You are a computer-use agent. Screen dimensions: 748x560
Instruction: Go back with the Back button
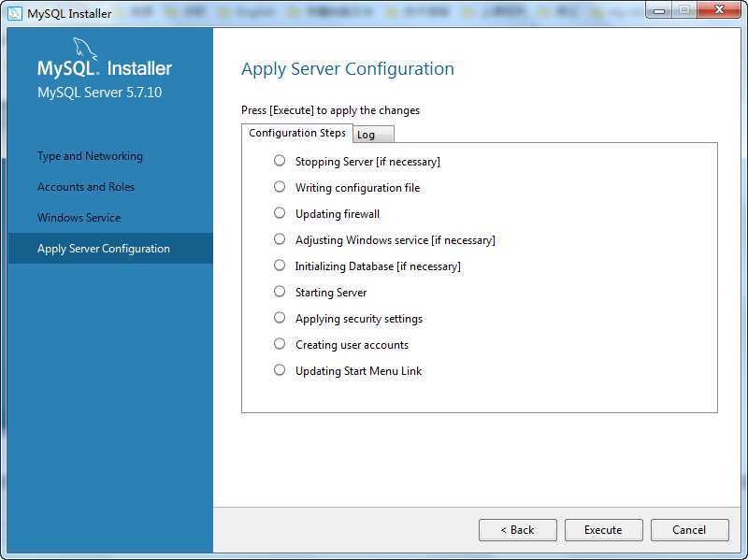(x=517, y=530)
